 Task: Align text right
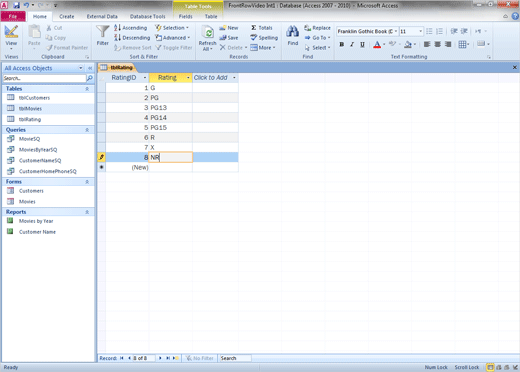click(x=448, y=44)
